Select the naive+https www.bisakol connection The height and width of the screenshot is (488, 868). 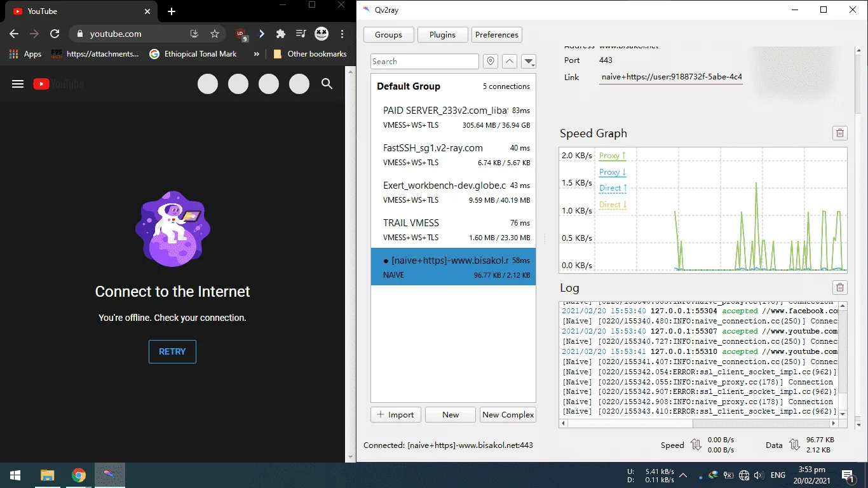(453, 267)
